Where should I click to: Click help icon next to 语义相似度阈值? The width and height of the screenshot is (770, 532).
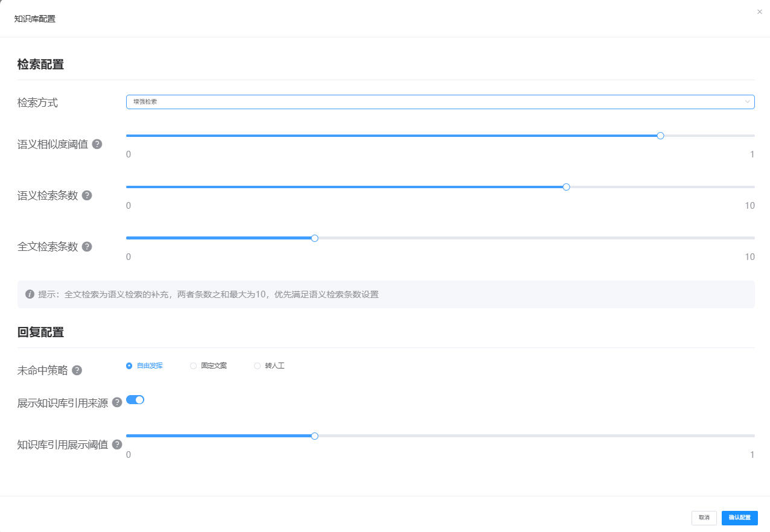click(x=97, y=144)
